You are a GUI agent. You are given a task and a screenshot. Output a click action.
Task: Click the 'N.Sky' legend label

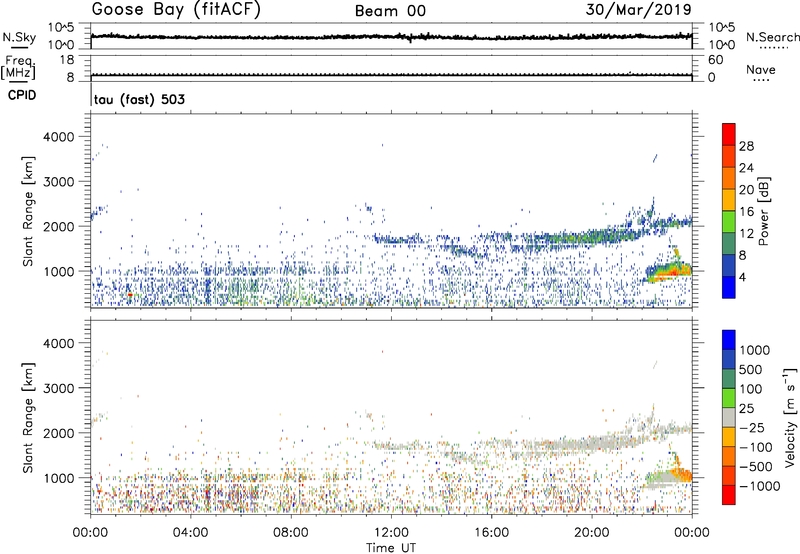click(19, 37)
